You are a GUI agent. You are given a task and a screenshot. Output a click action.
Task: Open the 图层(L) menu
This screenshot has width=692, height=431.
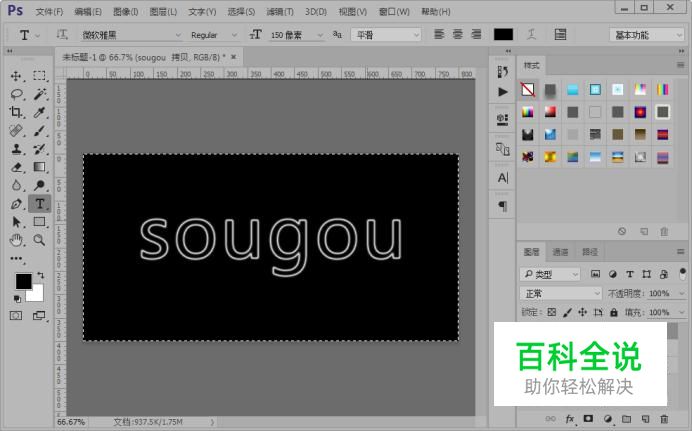[x=163, y=12]
